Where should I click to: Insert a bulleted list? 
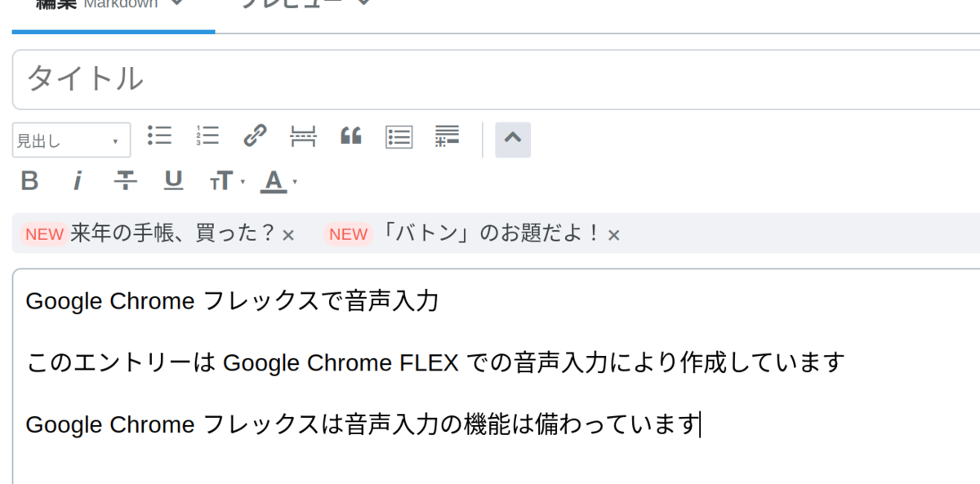click(x=159, y=135)
